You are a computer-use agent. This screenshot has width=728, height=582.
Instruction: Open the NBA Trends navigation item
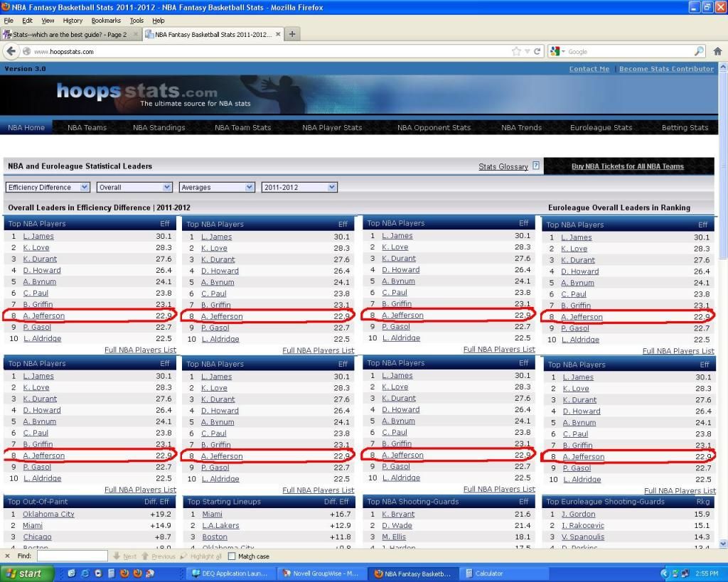pyautogui.click(x=521, y=127)
